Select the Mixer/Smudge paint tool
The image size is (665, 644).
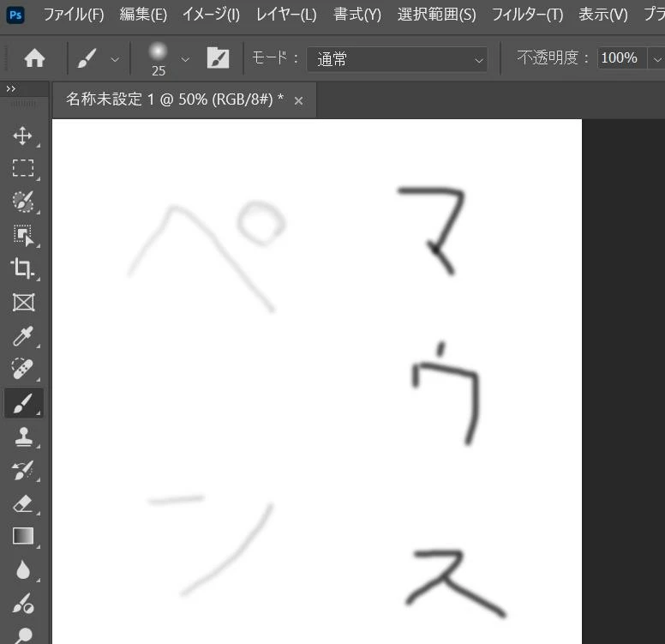tap(23, 603)
